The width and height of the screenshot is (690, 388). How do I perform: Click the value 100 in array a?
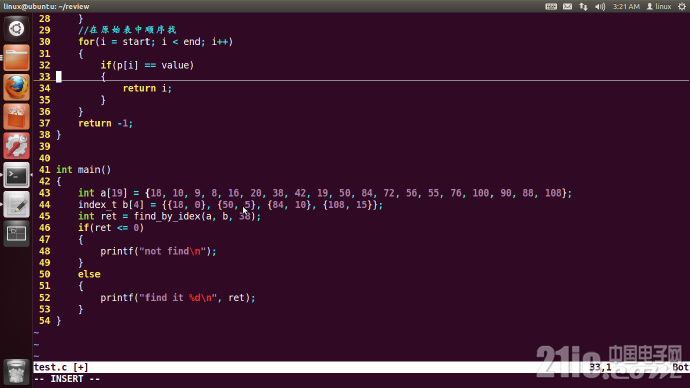pyautogui.click(x=481, y=193)
